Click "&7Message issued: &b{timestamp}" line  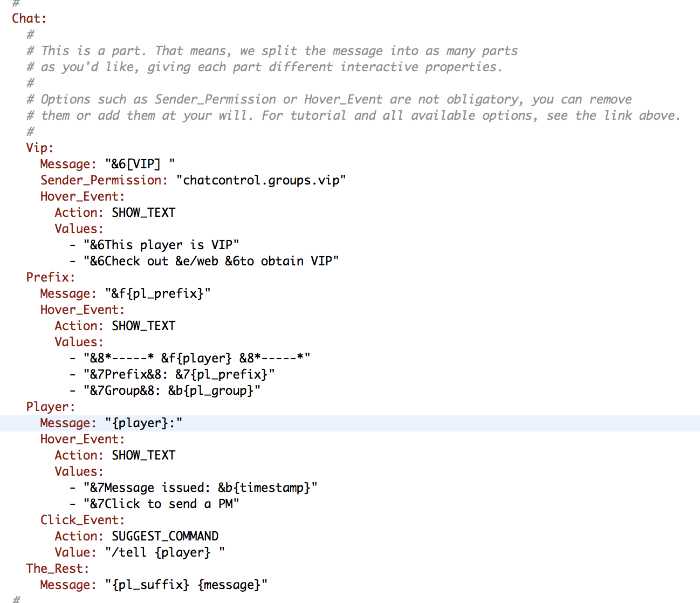(200, 488)
